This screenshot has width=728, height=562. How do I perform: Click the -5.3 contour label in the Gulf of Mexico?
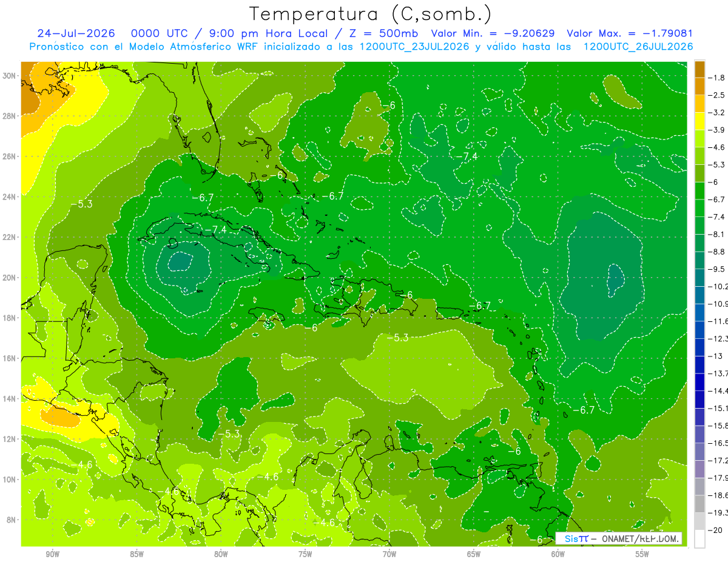pyautogui.click(x=81, y=204)
